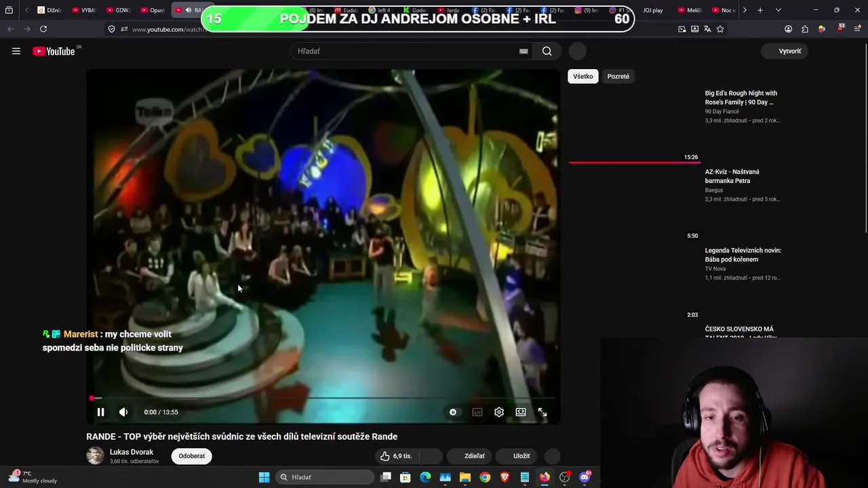The height and width of the screenshot is (488, 868).
Task: Switch to theater mode
Action: (x=521, y=412)
